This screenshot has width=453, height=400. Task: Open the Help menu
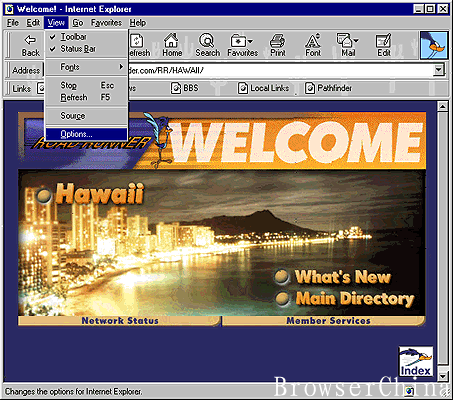138,23
